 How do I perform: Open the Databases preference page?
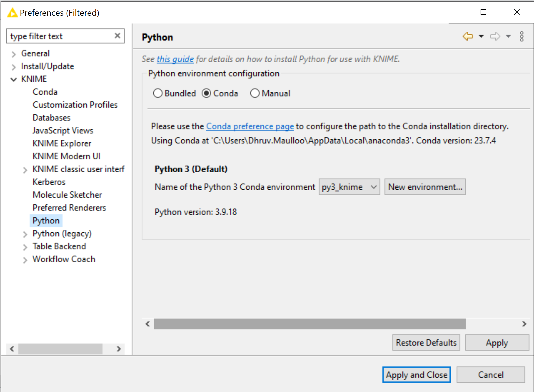pyautogui.click(x=51, y=118)
